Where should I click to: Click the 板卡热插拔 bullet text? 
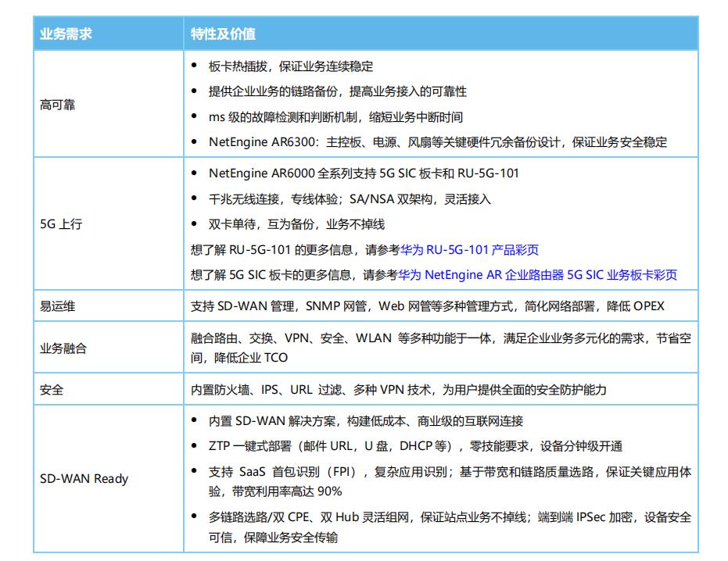tap(291, 66)
